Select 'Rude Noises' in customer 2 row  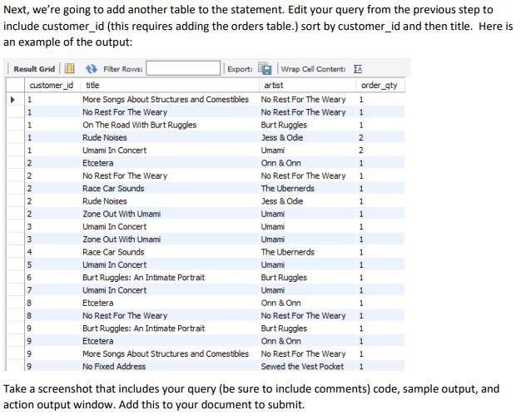pyautogui.click(x=105, y=201)
